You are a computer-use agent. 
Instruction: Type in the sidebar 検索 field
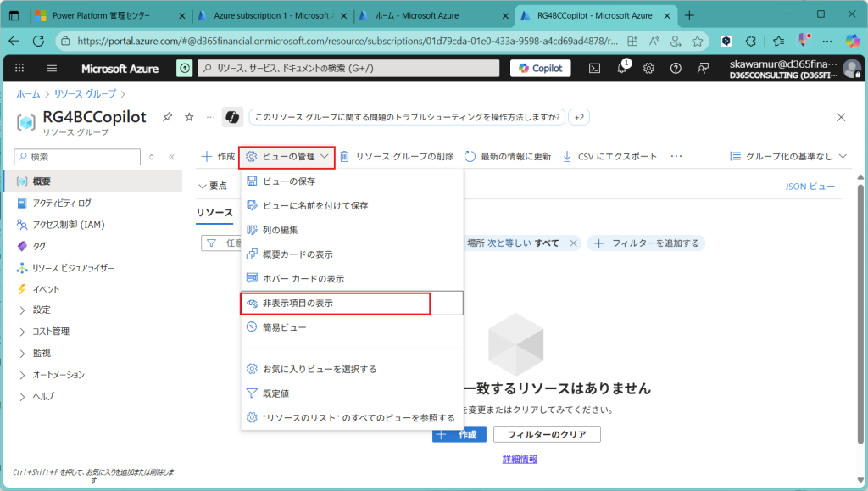(77, 157)
